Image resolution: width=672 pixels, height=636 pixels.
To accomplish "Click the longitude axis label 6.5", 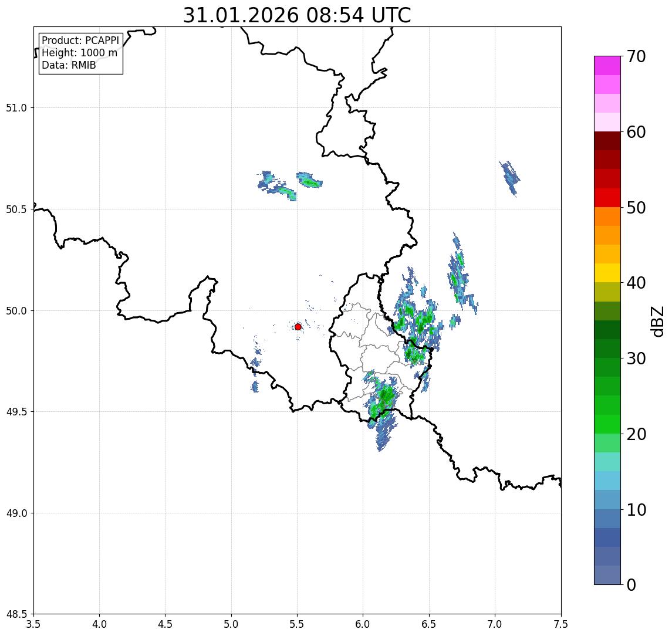I will pos(429,624).
